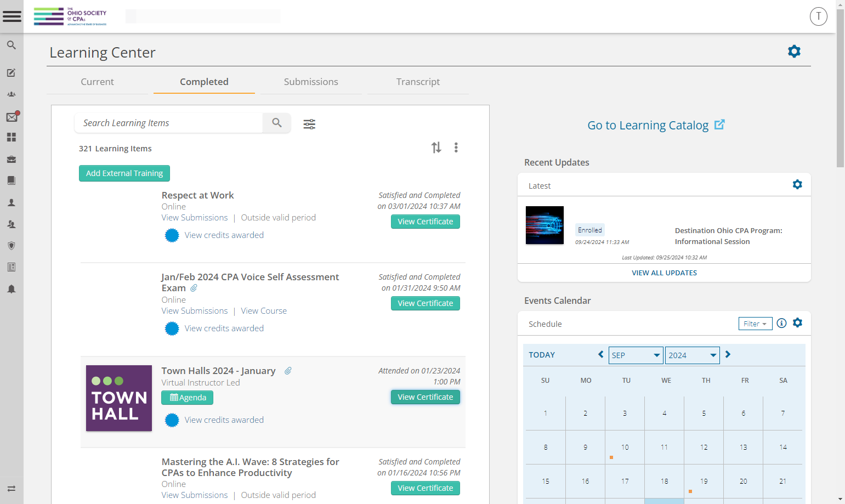This screenshot has height=504, width=845.
Task: Open the Destination Ohio CPA Program update thumbnail
Action: (545, 225)
